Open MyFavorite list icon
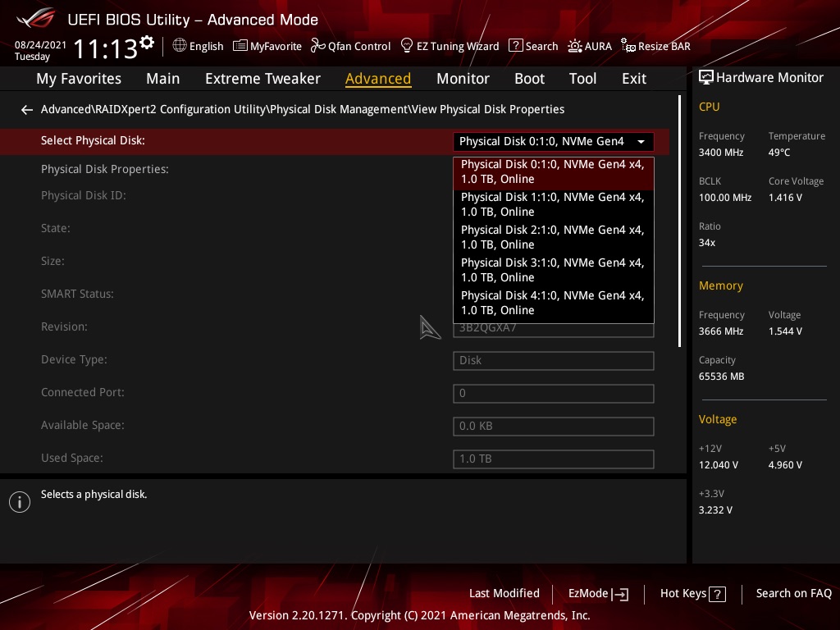840x630 pixels. [240, 46]
